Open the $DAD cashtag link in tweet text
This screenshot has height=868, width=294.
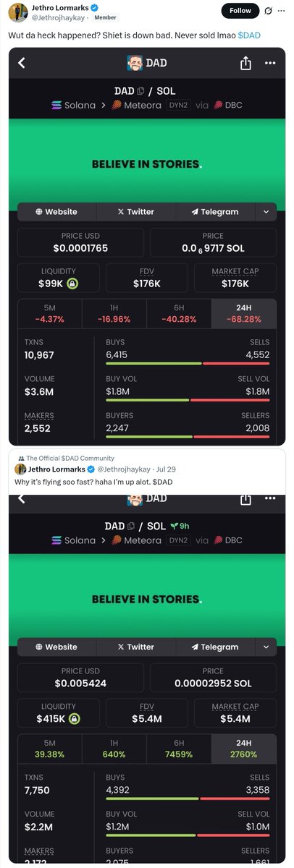coord(249,35)
